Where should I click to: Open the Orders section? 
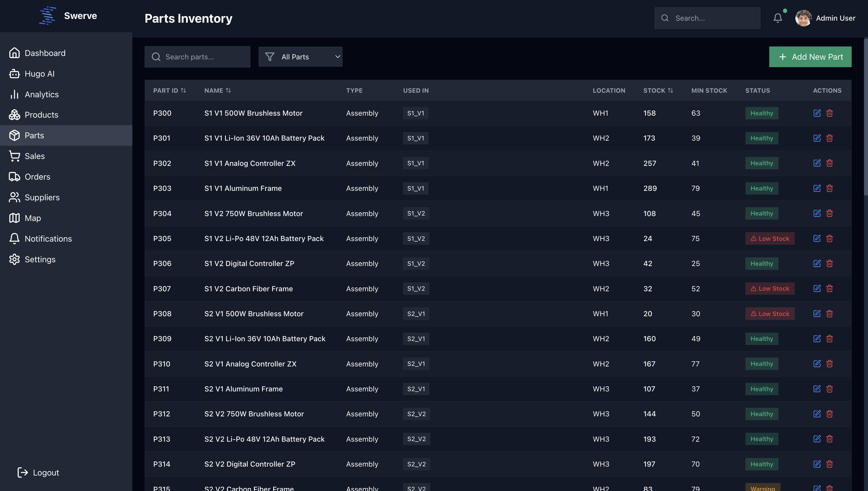click(x=37, y=177)
